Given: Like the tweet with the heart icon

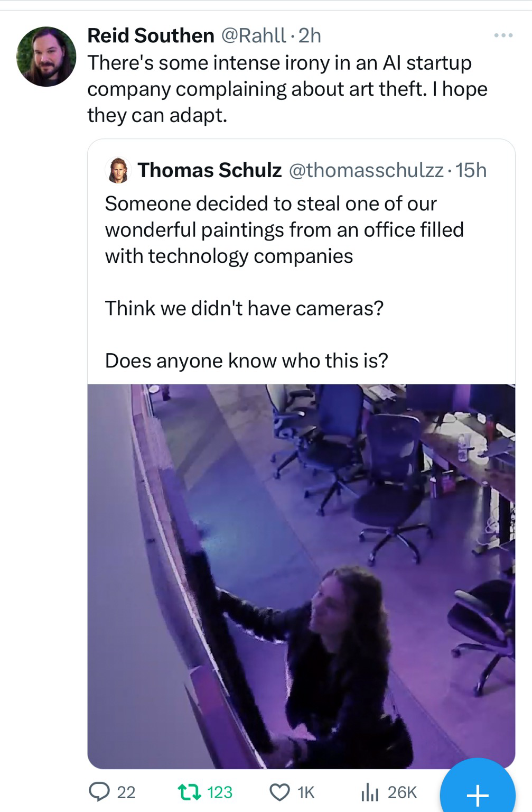Looking at the screenshot, I should point(279,791).
